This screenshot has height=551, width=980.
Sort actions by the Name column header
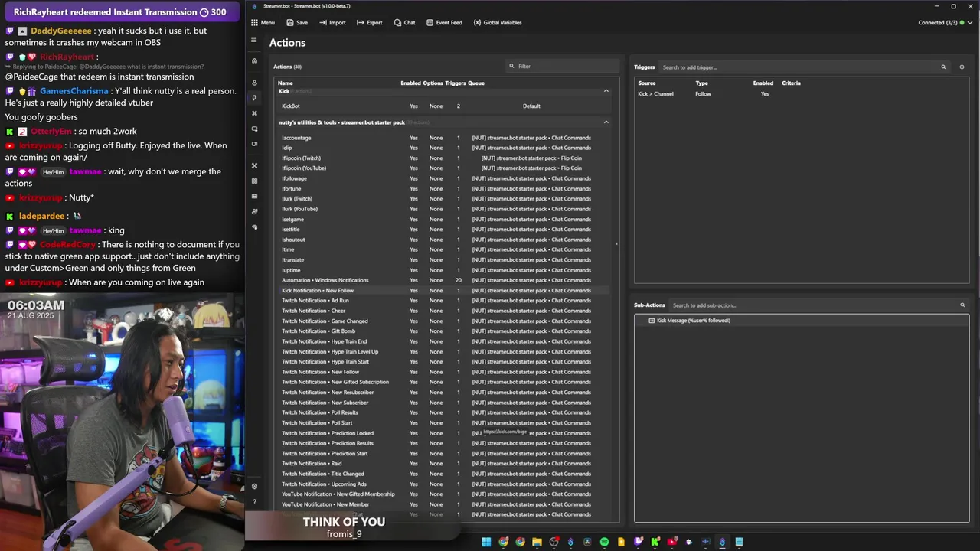pos(285,83)
